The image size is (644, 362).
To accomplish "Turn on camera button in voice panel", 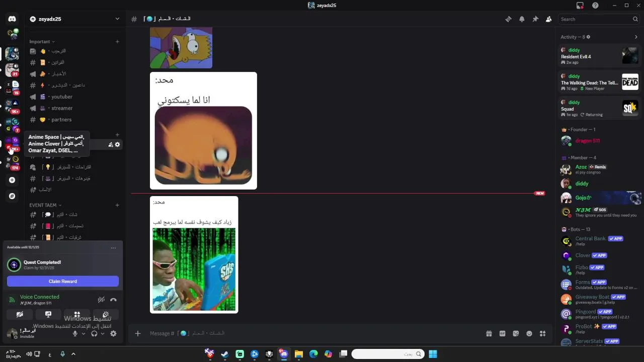I will click(x=20, y=314).
